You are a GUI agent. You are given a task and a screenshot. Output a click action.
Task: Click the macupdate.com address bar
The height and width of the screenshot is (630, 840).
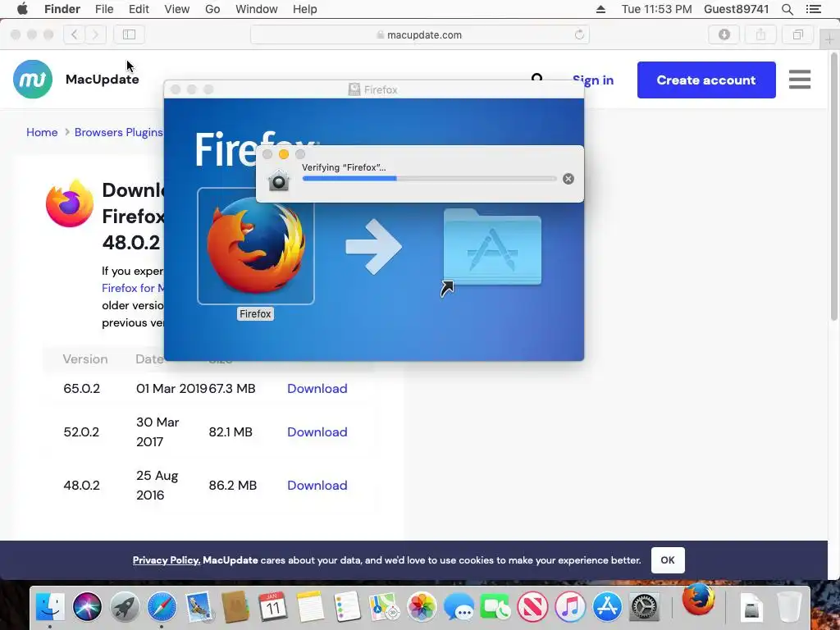[x=420, y=34]
